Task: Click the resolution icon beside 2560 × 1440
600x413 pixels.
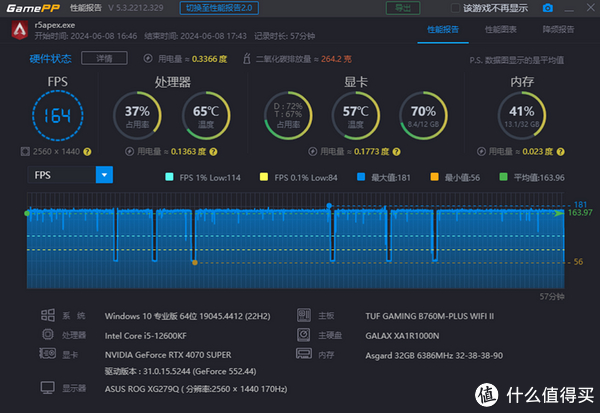Action: click(25, 152)
